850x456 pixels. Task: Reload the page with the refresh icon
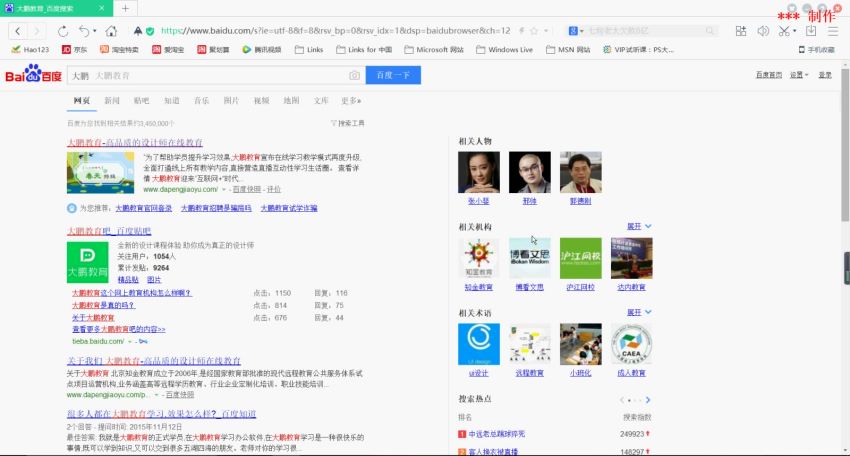[x=63, y=31]
